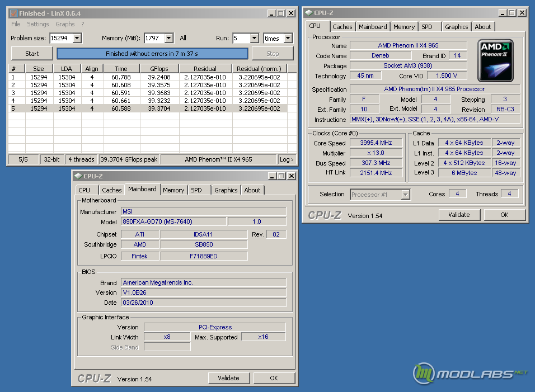Close the LinX window
Image resolution: width=535 pixels, height=392 pixels.
[x=290, y=13]
